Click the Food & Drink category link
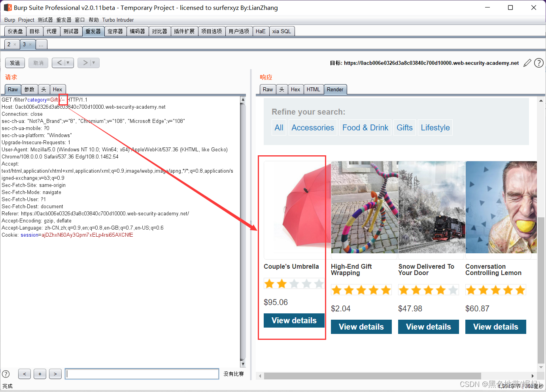Screen dimensions: 546x392 tap(365, 128)
